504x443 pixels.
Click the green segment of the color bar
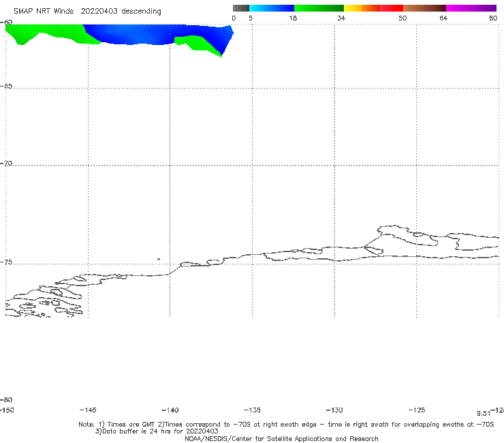point(319,8)
